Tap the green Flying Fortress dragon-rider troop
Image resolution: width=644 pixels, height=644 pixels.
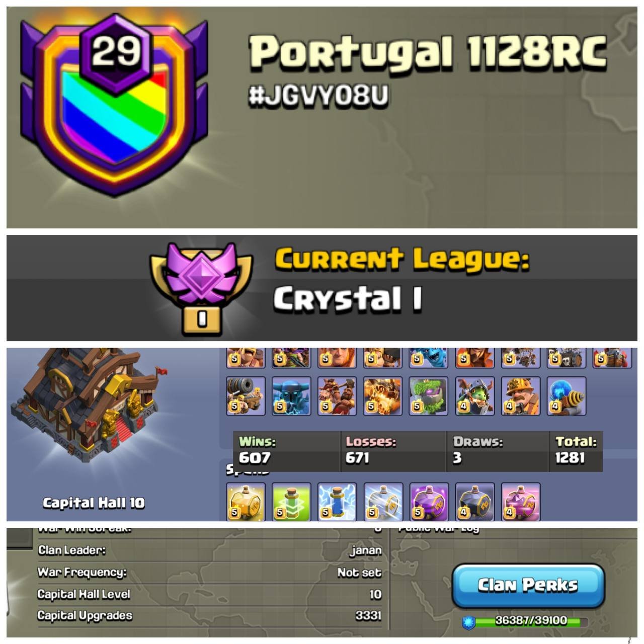474,396
